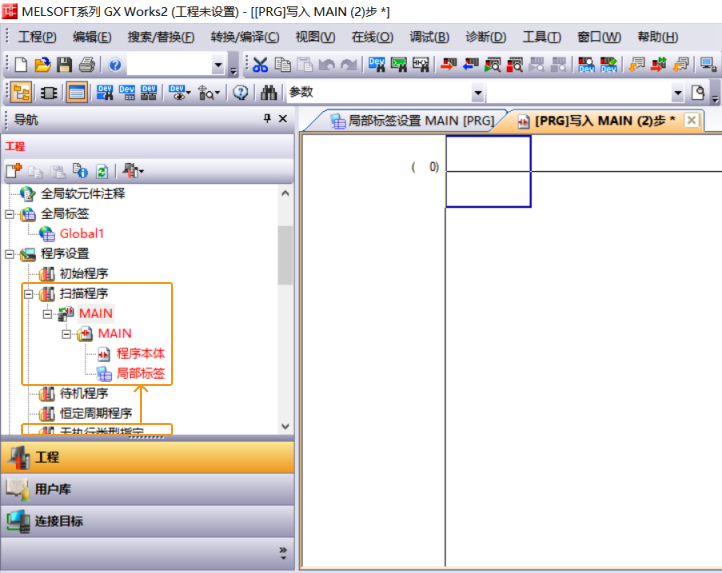Screen dimensions: 722x573
Task: Toggle the navigation window view button
Action: (21, 93)
